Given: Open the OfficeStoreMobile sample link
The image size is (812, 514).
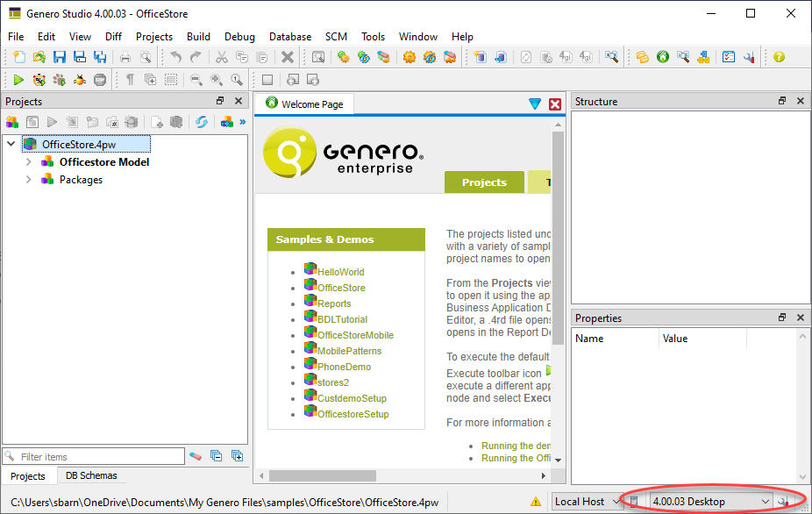Looking at the screenshot, I should pyautogui.click(x=355, y=335).
